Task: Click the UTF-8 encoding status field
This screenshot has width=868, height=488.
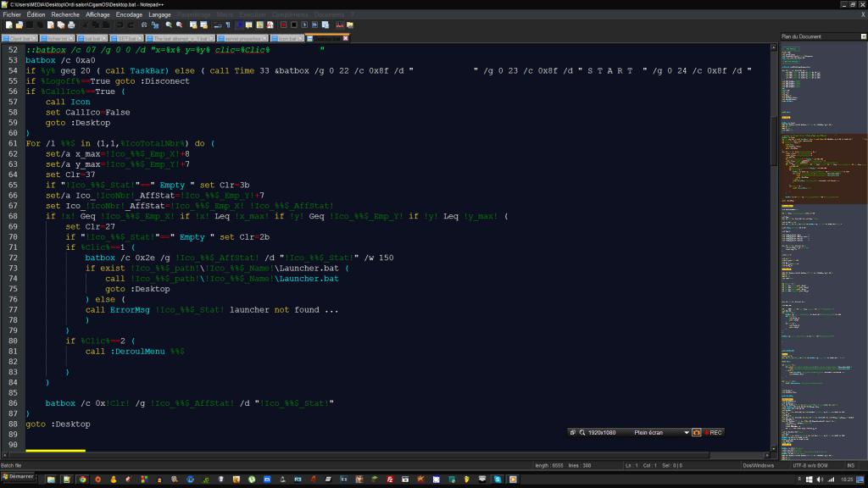Action: [810, 466]
